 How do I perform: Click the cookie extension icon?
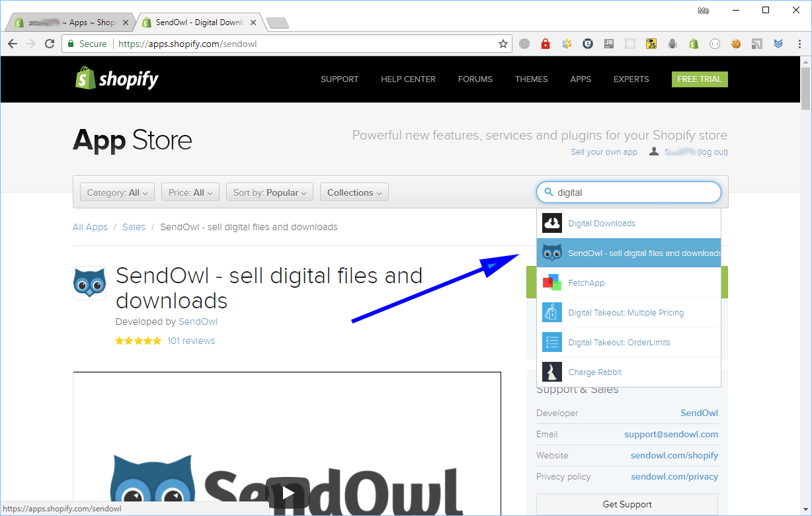(x=736, y=44)
